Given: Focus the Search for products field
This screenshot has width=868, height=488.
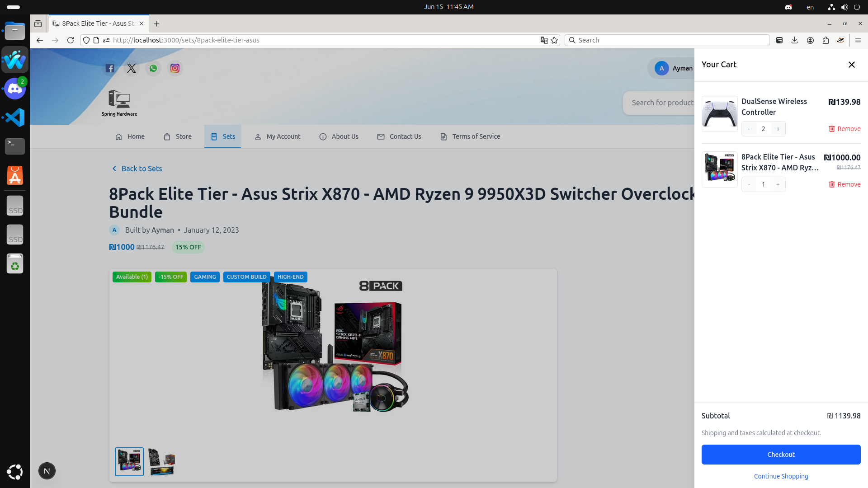Looking at the screenshot, I should pyautogui.click(x=659, y=103).
